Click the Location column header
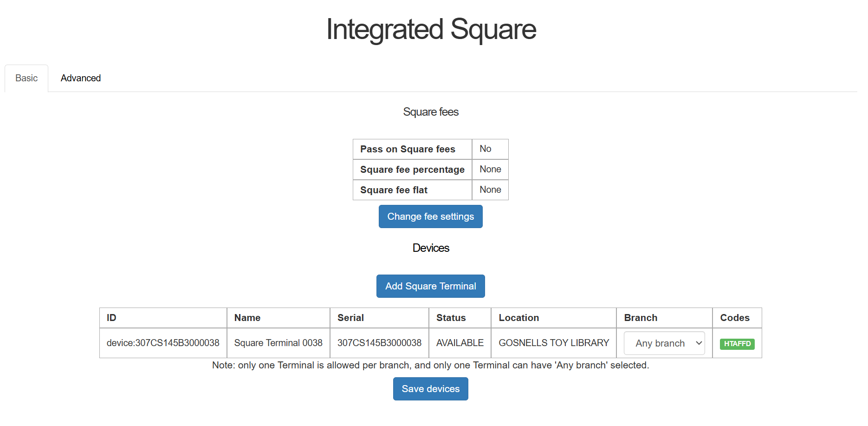868x426 pixels. click(x=554, y=318)
